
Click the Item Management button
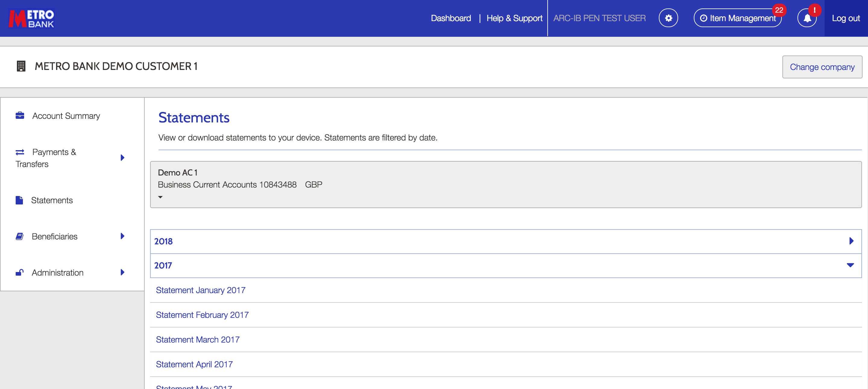737,18
